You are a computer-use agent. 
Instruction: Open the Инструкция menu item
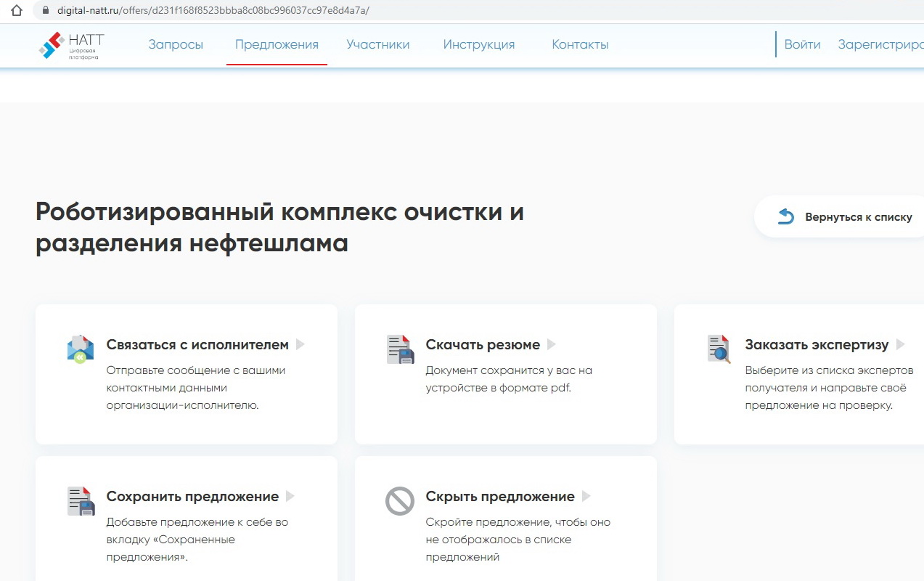pos(479,44)
